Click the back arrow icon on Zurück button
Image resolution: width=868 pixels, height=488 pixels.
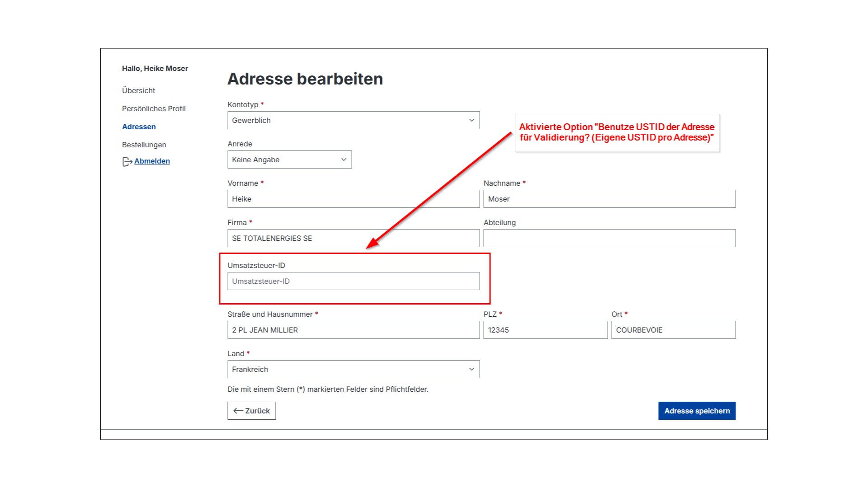[x=238, y=410]
